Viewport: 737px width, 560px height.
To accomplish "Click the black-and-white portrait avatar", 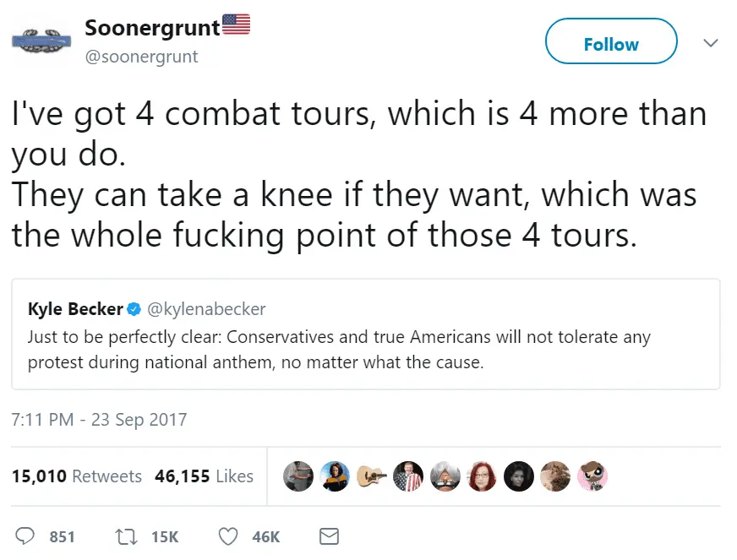I will click(520, 476).
